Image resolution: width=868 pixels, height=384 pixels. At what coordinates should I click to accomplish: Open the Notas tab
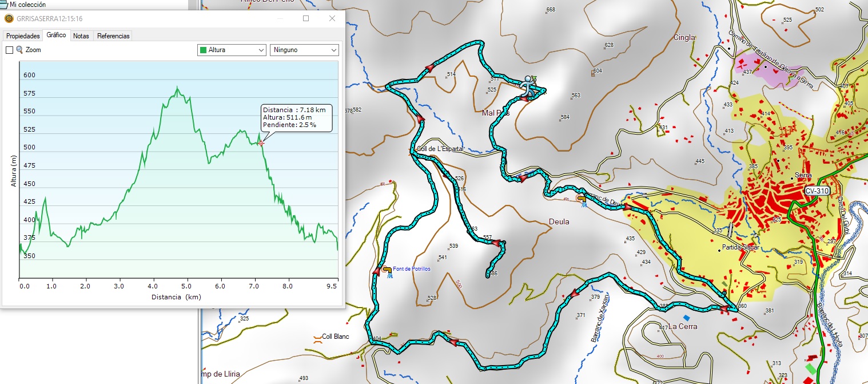81,35
